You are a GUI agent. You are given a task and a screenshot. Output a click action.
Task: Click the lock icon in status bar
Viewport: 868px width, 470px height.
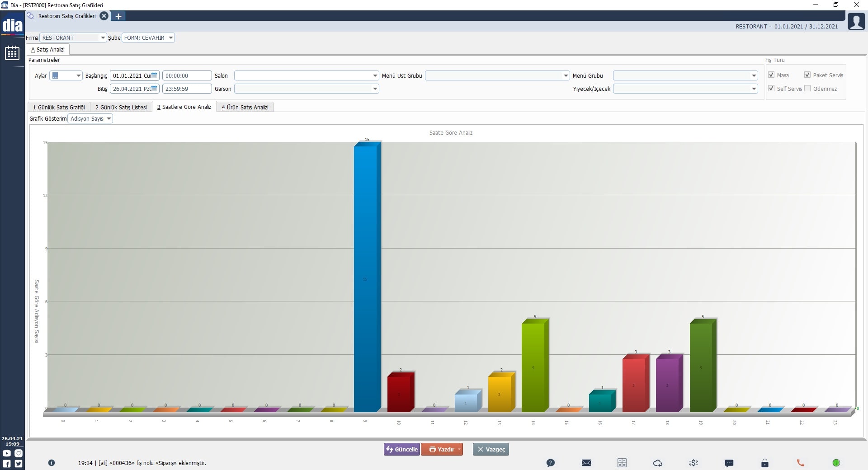[765, 463]
